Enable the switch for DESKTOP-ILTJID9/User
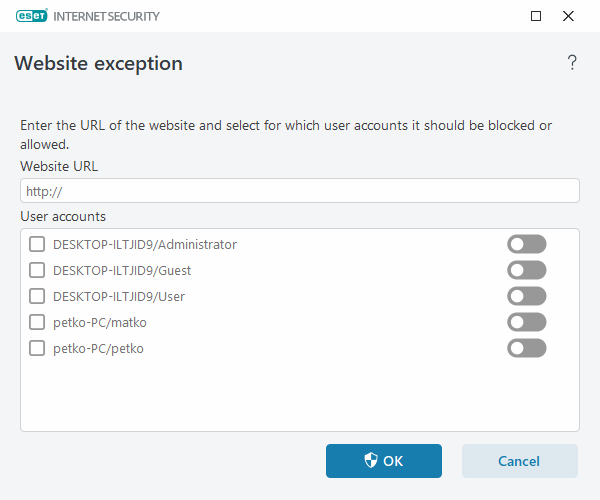Screen dimensions: 600x500 click(527, 296)
